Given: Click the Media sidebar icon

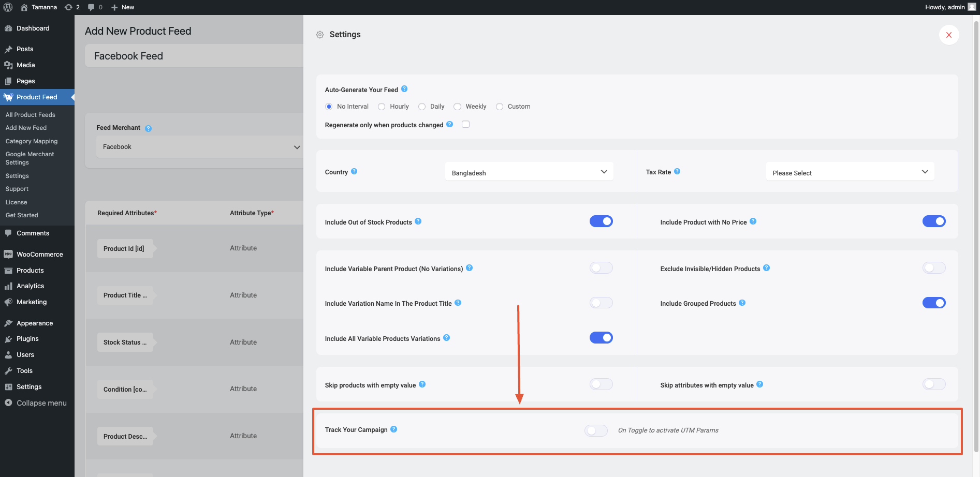Looking at the screenshot, I should tap(8, 65).
